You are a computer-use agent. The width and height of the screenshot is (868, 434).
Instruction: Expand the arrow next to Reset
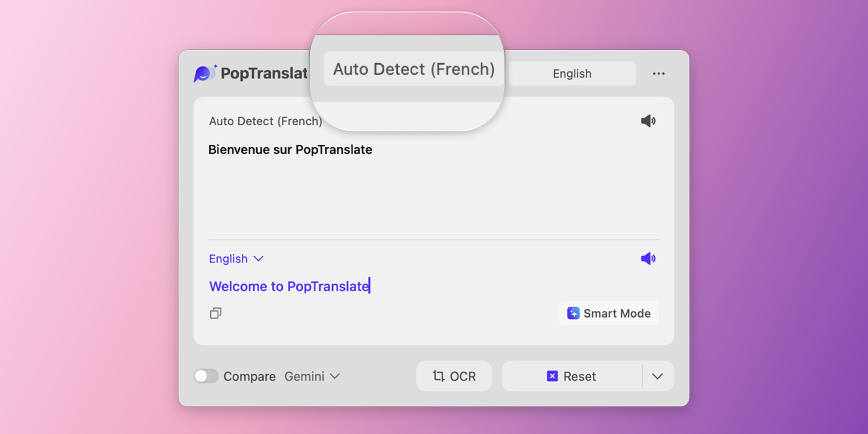(658, 376)
